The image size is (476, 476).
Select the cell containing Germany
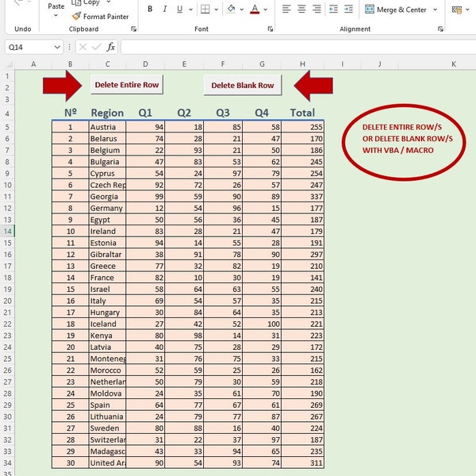[107, 208]
